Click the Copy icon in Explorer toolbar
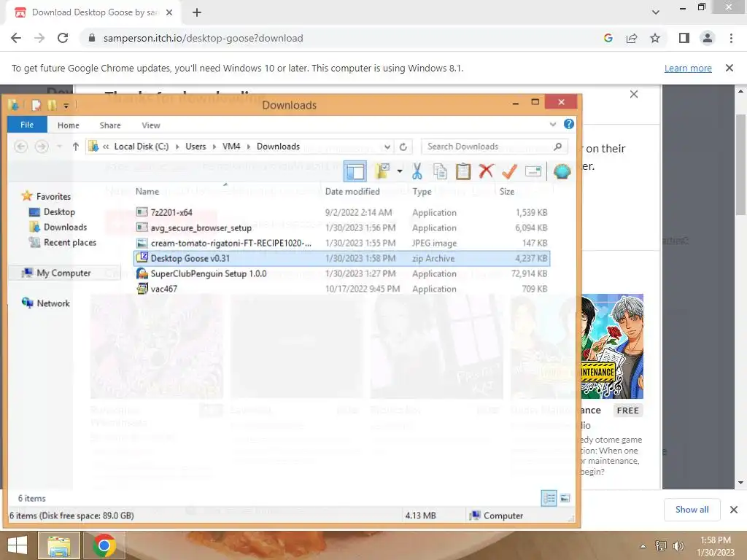 [x=440, y=171]
